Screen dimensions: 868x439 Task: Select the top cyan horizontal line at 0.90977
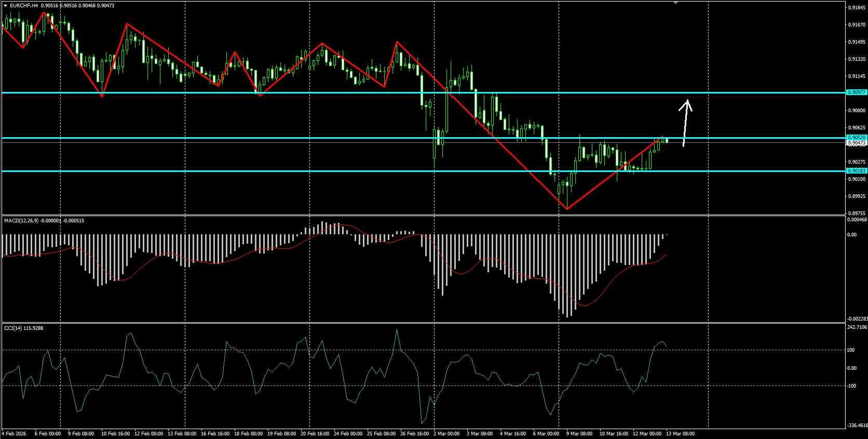click(423, 92)
